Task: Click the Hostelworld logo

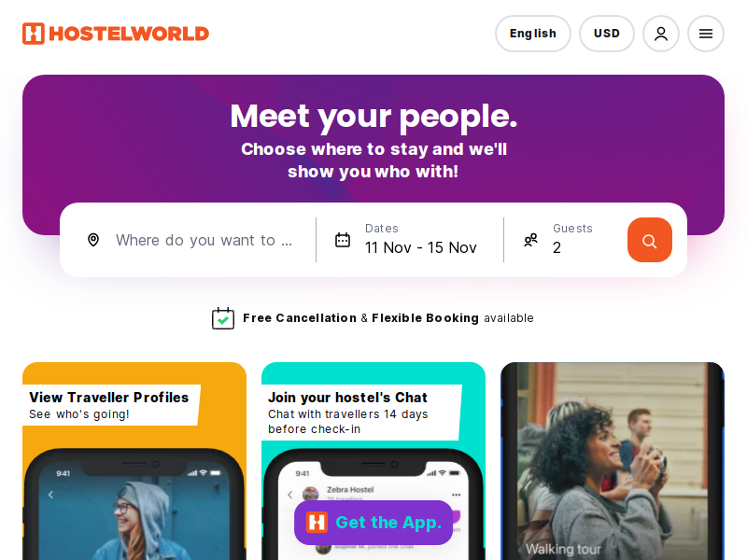Action: coord(116,34)
